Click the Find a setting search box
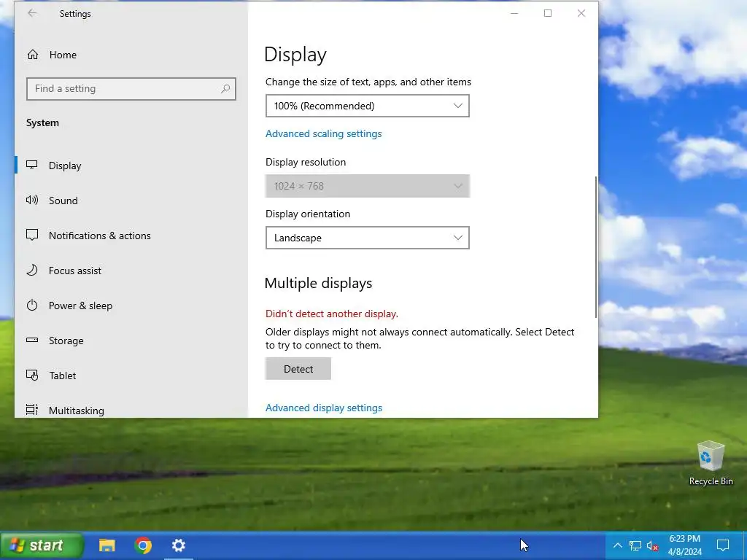Screen dimensions: 747x560 pyautogui.click(x=131, y=88)
